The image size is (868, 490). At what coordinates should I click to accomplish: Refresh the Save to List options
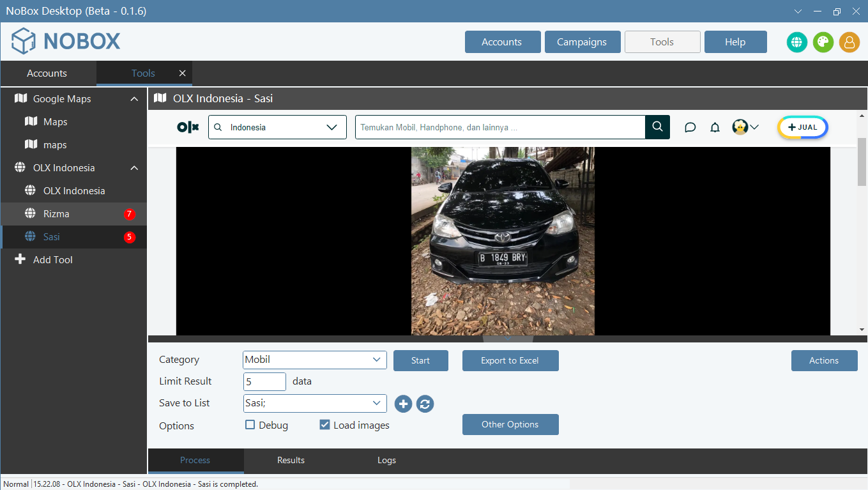tap(425, 404)
